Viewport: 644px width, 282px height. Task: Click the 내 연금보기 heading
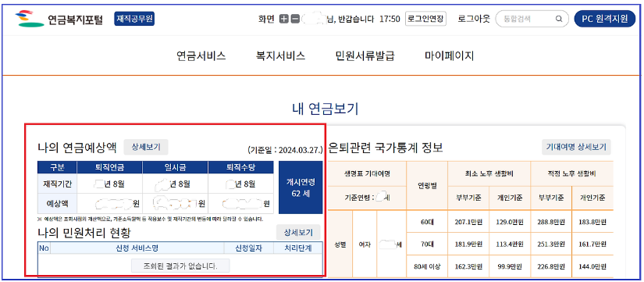(326, 109)
